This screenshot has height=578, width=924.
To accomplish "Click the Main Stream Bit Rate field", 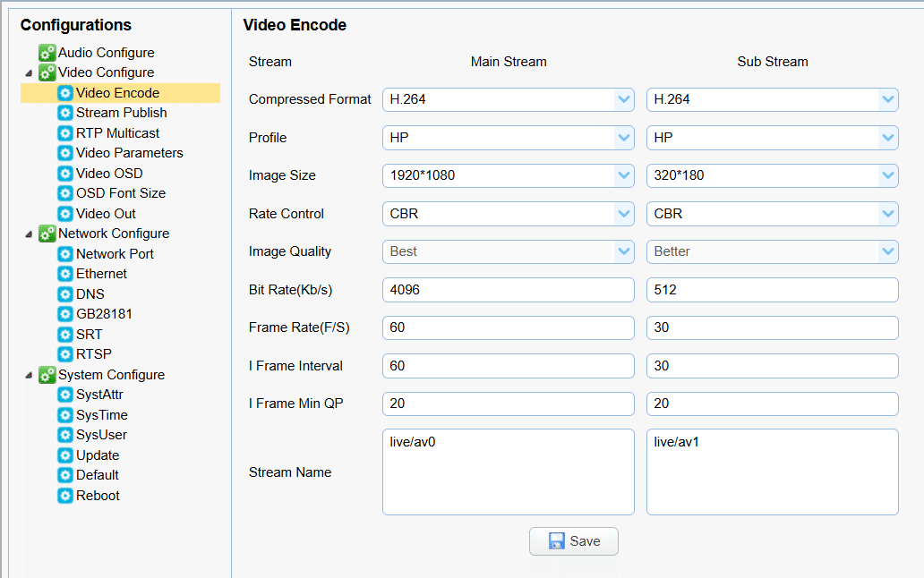I will [508, 290].
